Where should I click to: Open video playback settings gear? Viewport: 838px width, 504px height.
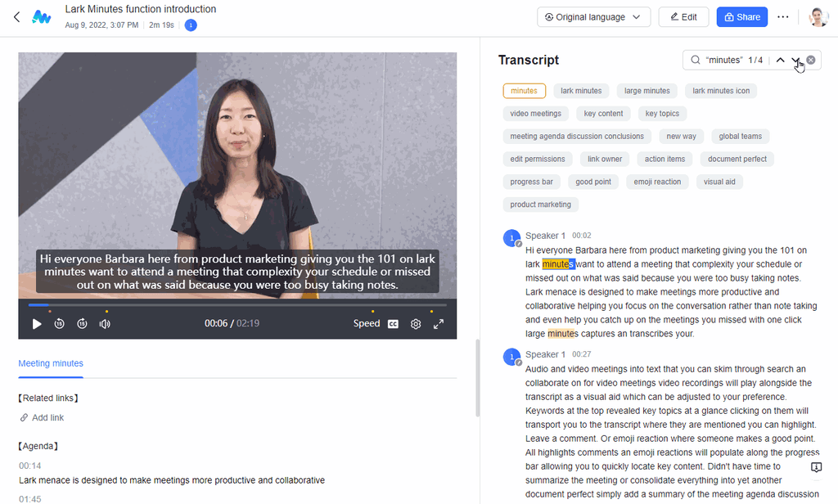(415, 323)
